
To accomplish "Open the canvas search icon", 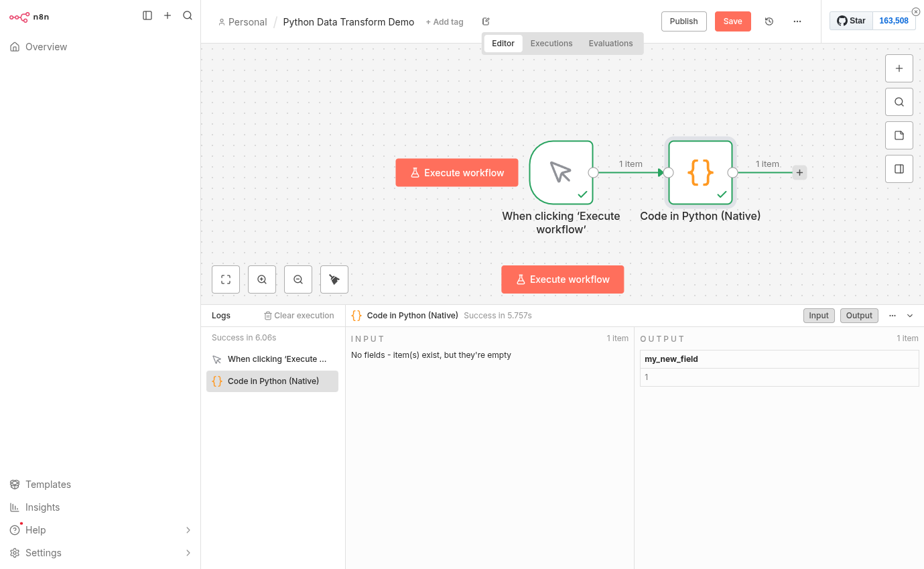I will tap(899, 101).
